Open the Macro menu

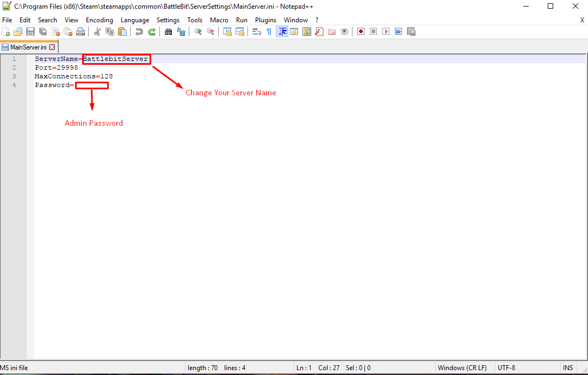tap(219, 20)
